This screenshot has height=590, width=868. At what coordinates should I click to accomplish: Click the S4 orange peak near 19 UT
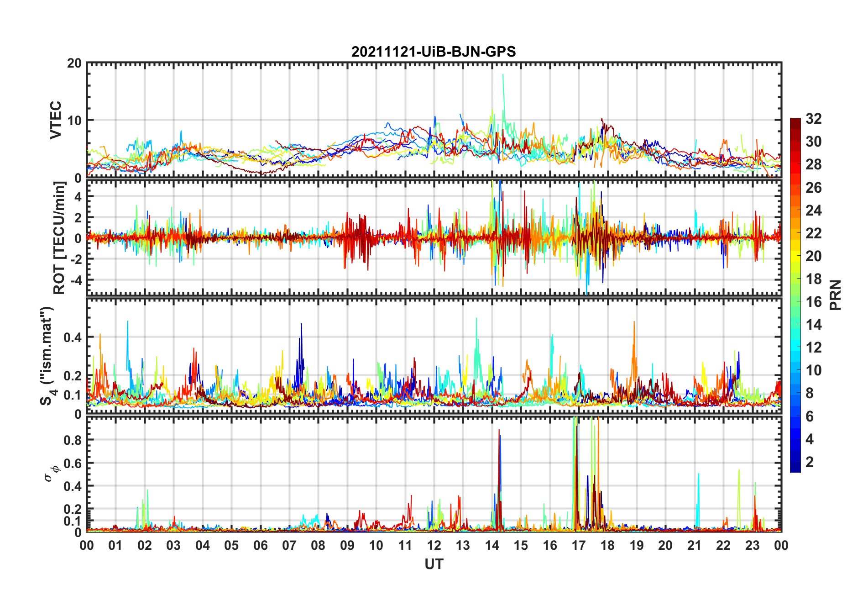coord(634,322)
